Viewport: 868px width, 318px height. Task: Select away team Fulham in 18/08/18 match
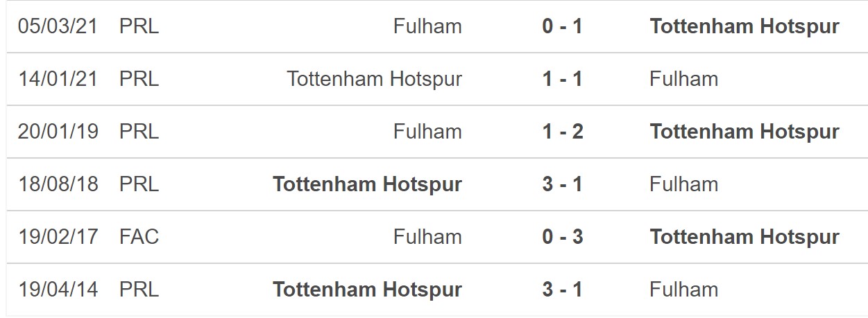point(683,184)
